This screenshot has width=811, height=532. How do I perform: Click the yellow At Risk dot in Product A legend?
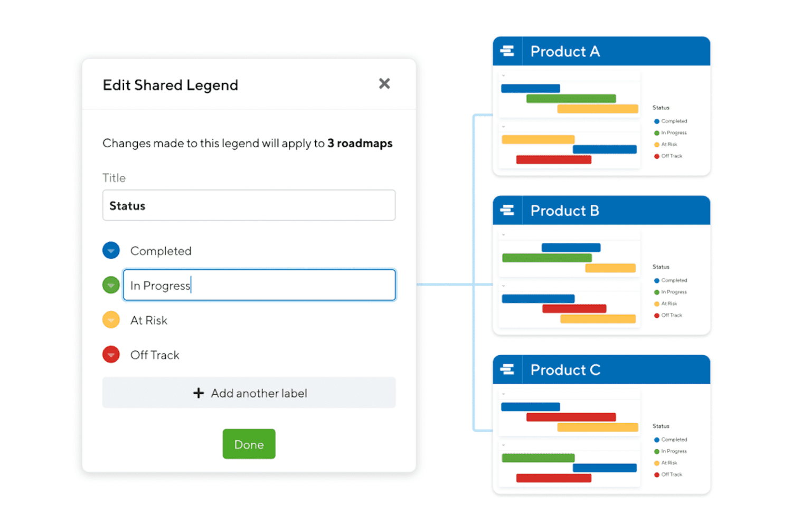click(x=656, y=144)
